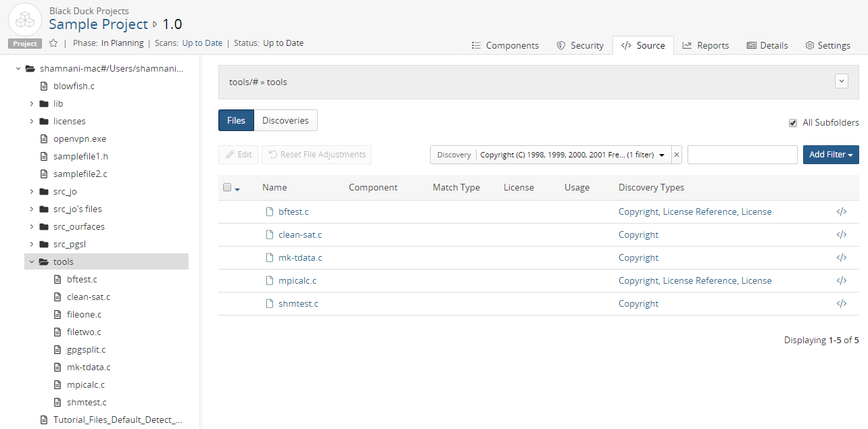Screen dimensions: 868x429
Task: Switch to the Components tab
Action: 505,45
